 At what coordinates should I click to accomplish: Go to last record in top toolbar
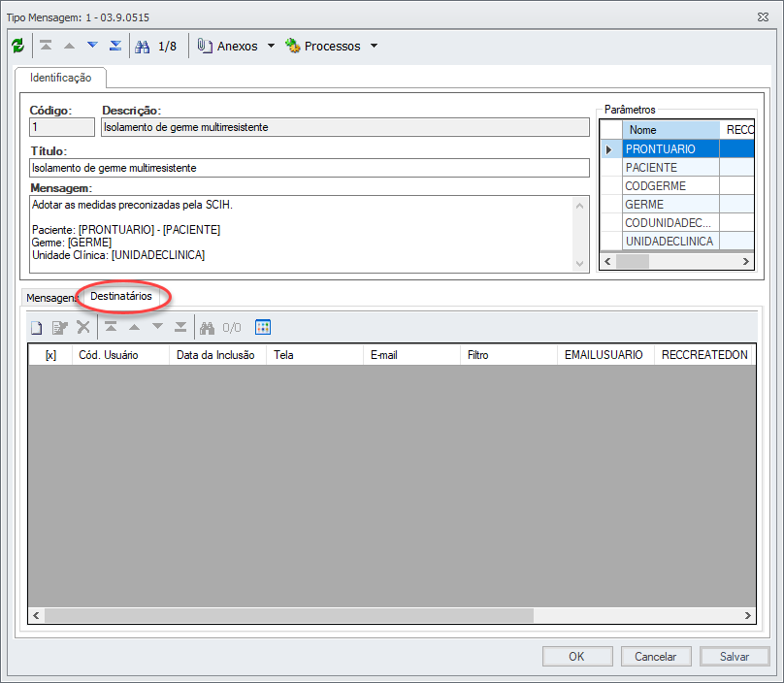click(x=115, y=46)
